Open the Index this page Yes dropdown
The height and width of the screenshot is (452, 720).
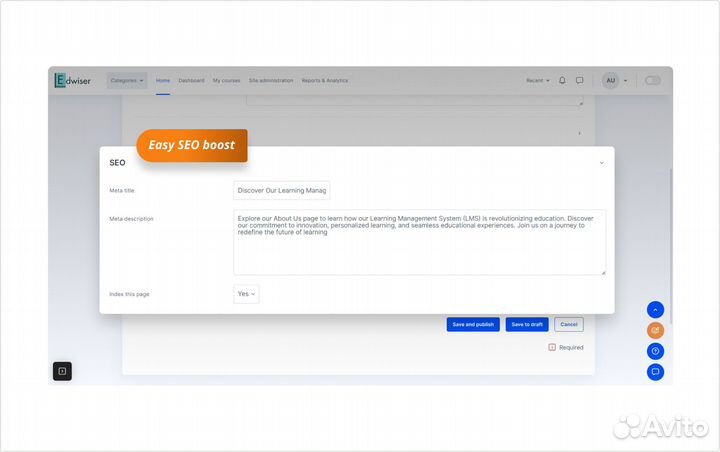click(246, 294)
